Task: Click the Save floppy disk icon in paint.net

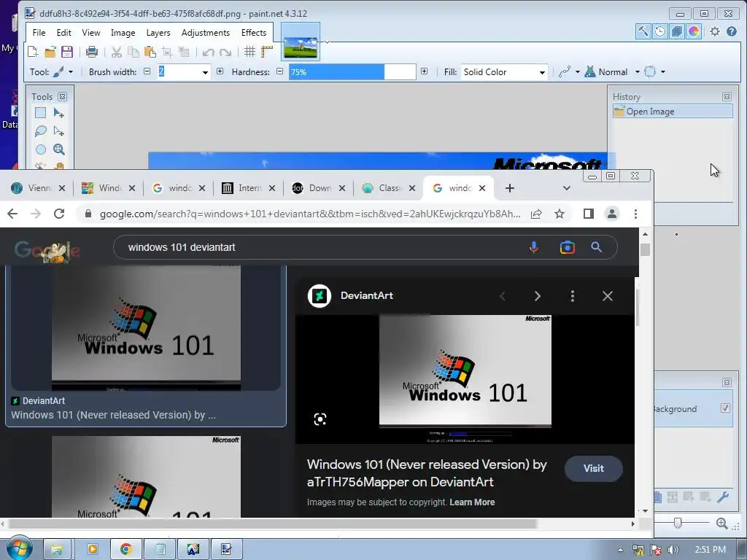Action: [67, 52]
